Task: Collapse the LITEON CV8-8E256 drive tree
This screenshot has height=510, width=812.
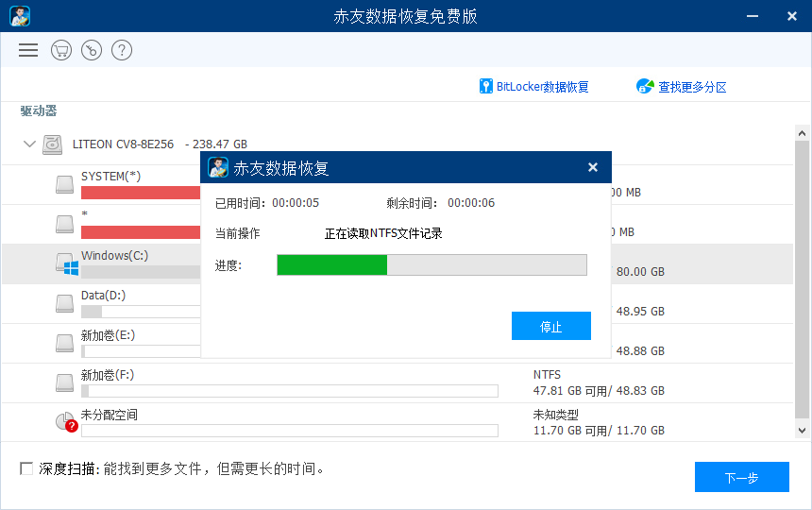Action: click(x=29, y=144)
